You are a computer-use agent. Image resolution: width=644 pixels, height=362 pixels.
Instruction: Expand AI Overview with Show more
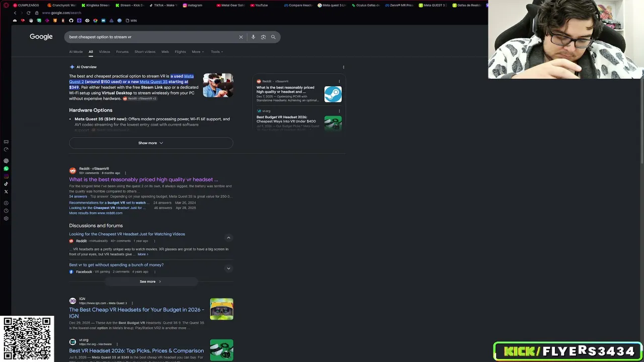click(151, 143)
